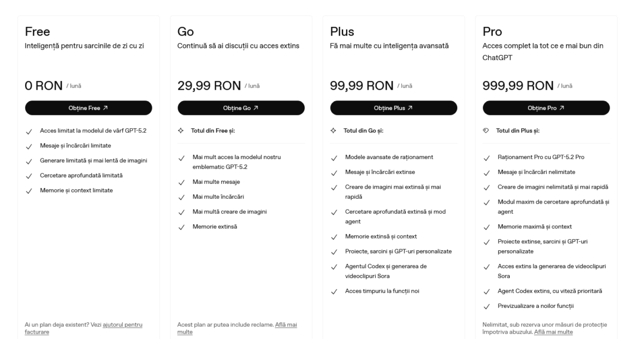The image size is (644, 339).
Task: Click the Plus plan heading
Action: 342,31
